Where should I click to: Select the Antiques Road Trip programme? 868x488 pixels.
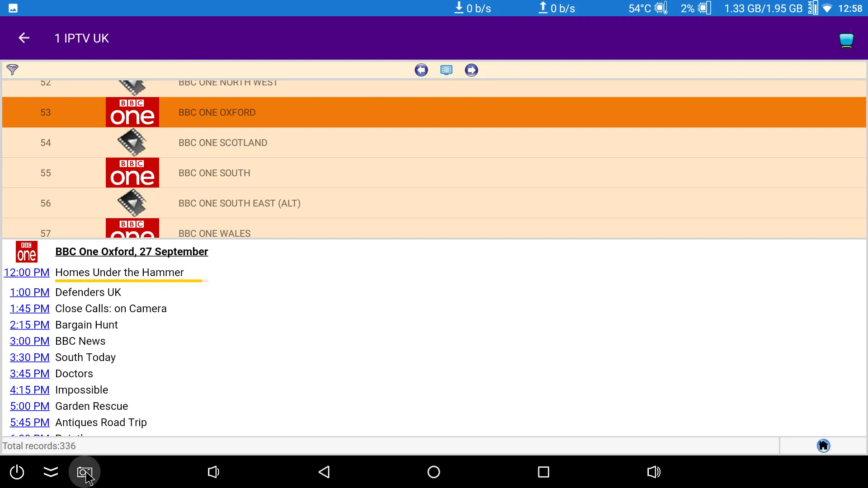[x=101, y=422]
